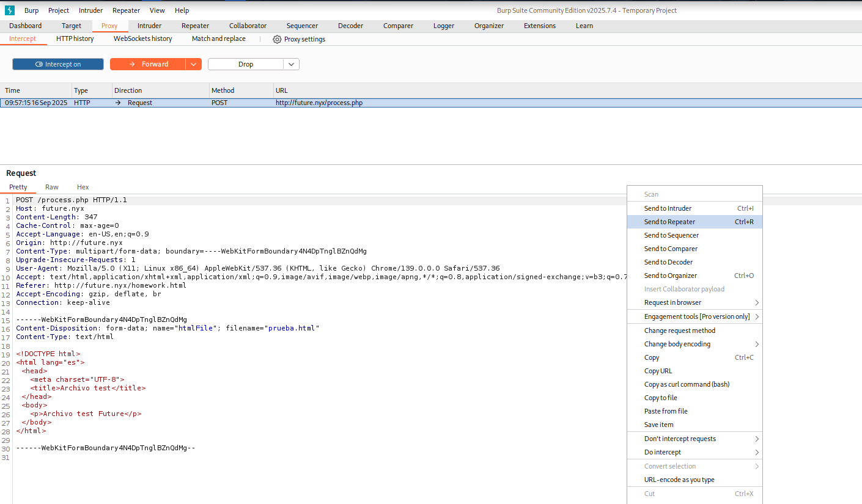
Task: Toggle the Intercept on button
Action: [x=58, y=64]
